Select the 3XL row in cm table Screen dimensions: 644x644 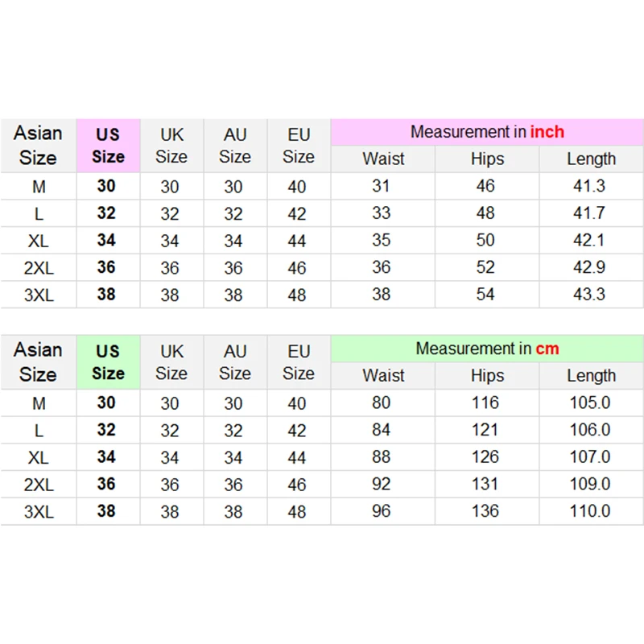pyautogui.click(x=322, y=512)
